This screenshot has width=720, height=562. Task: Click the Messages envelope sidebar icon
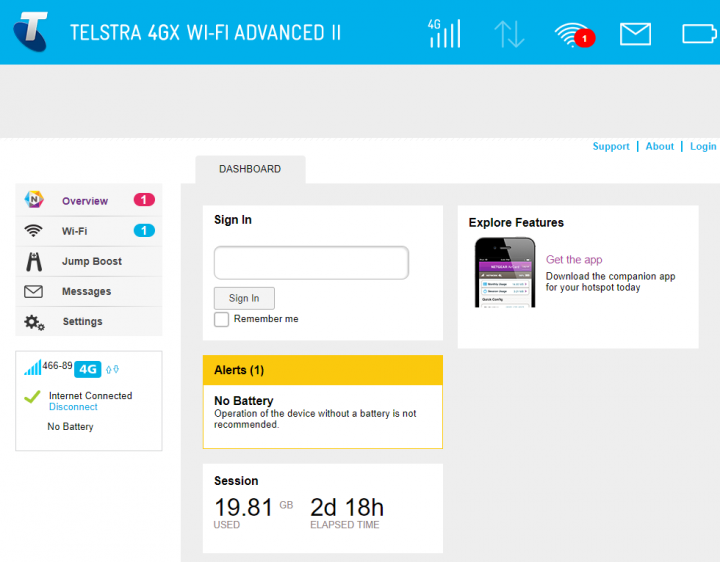click(x=34, y=292)
